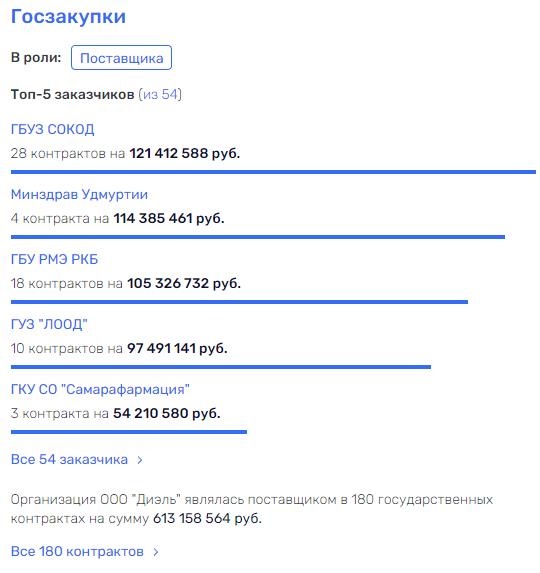The image size is (540, 573).
Task: Click the Госзакупки section heading
Action: 68,16
